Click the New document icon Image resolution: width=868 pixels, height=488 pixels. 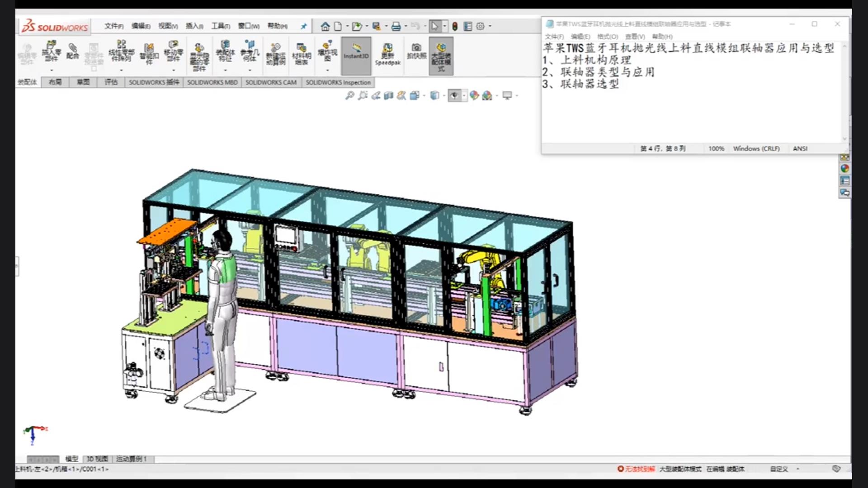[x=338, y=26]
